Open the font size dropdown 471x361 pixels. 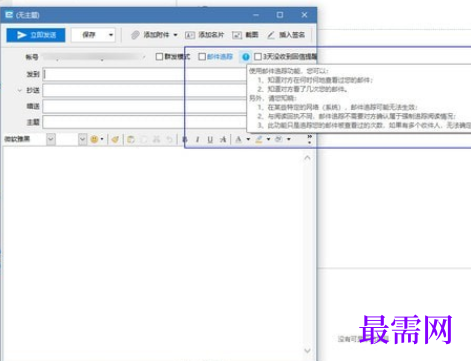point(82,139)
